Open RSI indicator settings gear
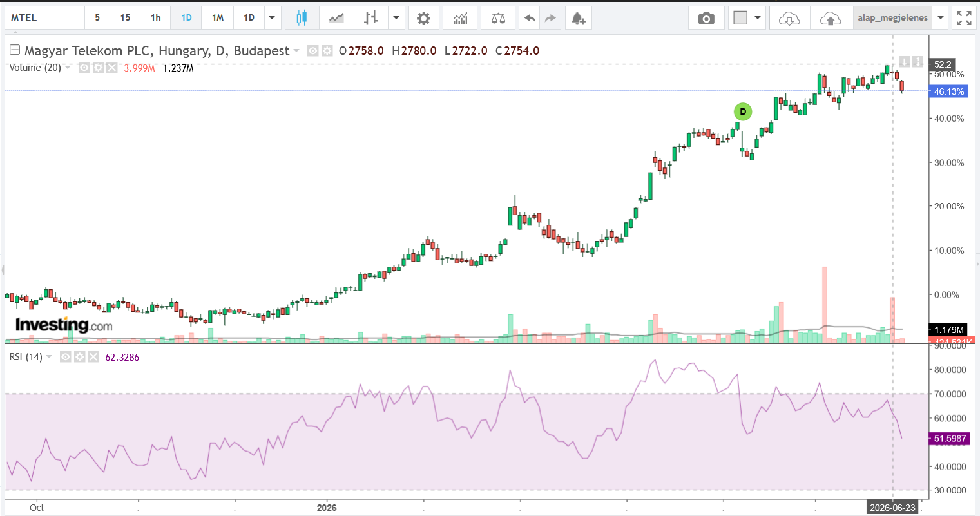The height and width of the screenshot is (516, 980). coord(79,357)
